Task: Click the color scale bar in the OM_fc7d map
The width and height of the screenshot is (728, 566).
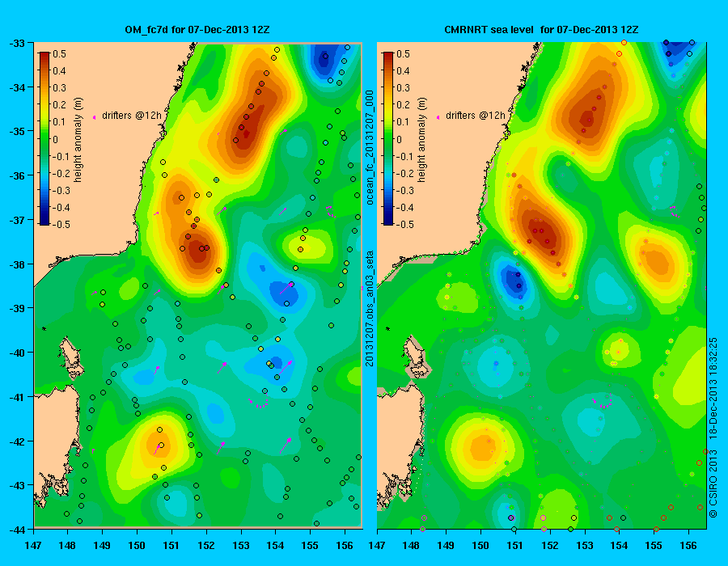Action: (x=44, y=138)
